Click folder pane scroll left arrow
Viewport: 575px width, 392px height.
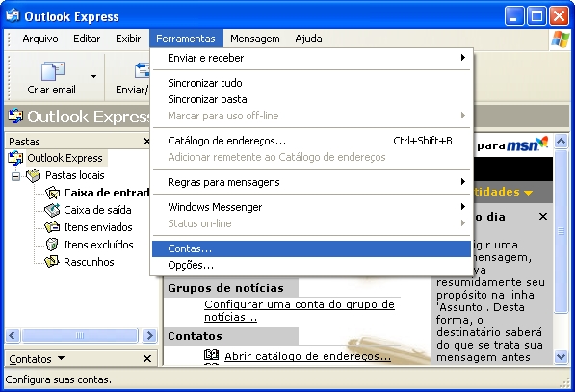pos(13,335)
